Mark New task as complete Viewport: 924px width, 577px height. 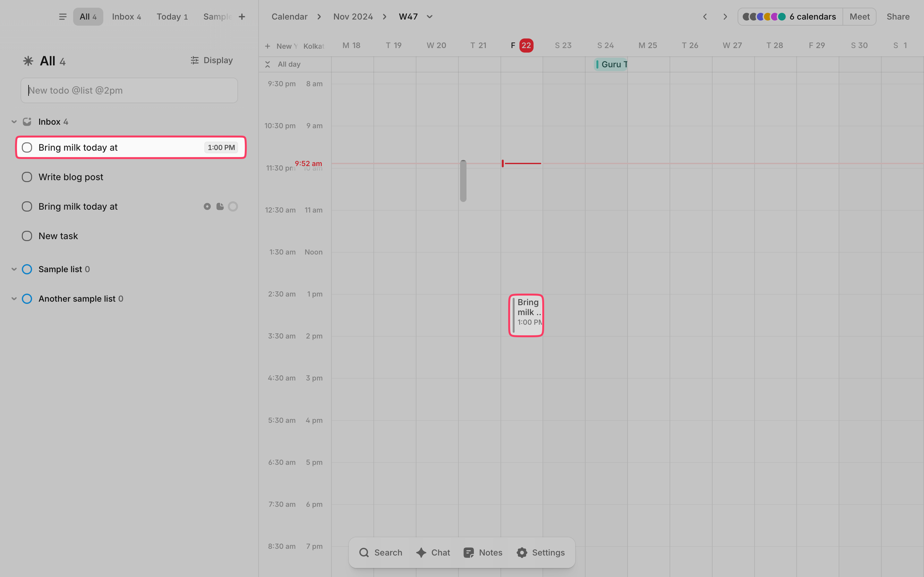pos(27,236)
